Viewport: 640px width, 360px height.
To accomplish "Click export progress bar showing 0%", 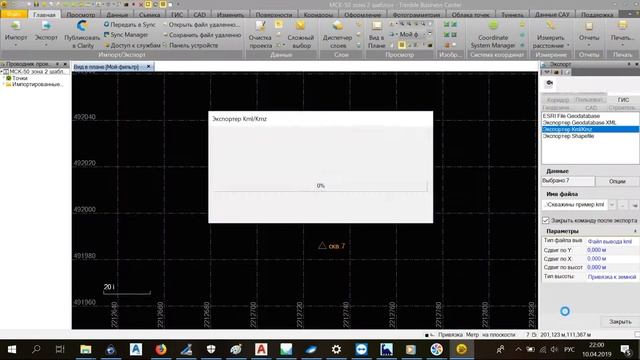I will 320,186.
